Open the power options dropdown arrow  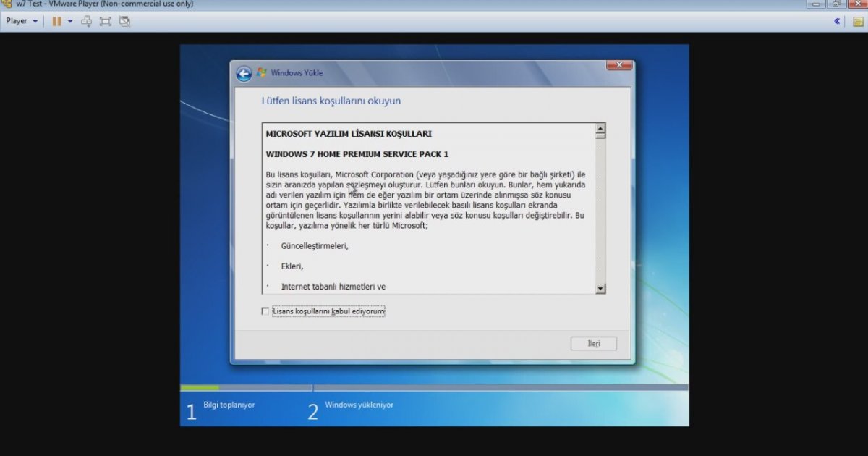click(70, 21)
